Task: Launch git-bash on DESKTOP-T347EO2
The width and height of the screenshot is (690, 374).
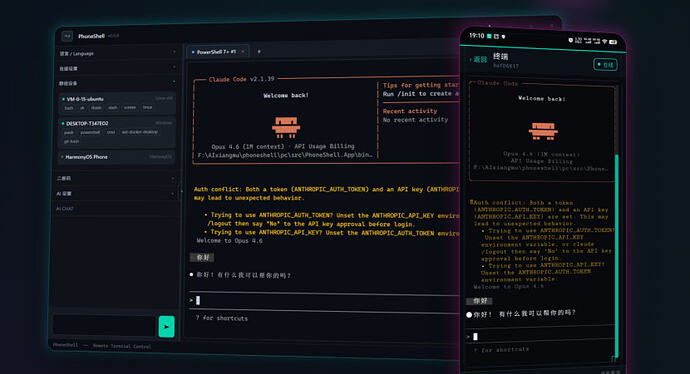Action: (72, 141)
